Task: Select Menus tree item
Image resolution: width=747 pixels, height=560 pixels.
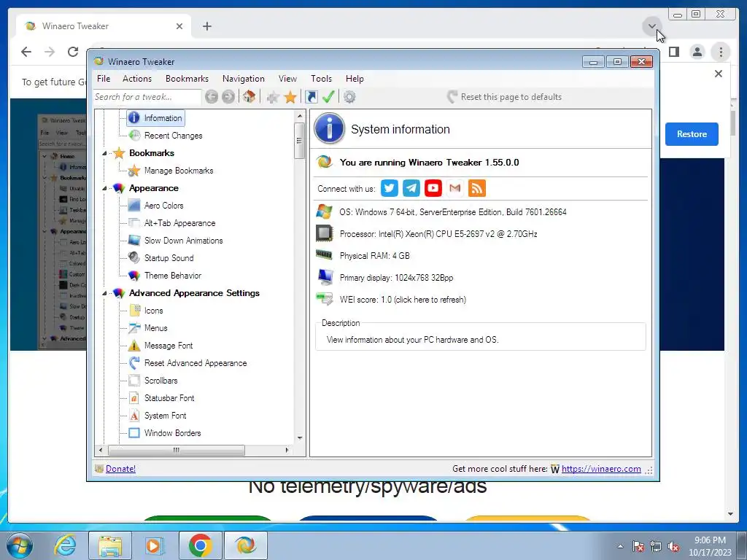Action: click(x=156, y=328)
